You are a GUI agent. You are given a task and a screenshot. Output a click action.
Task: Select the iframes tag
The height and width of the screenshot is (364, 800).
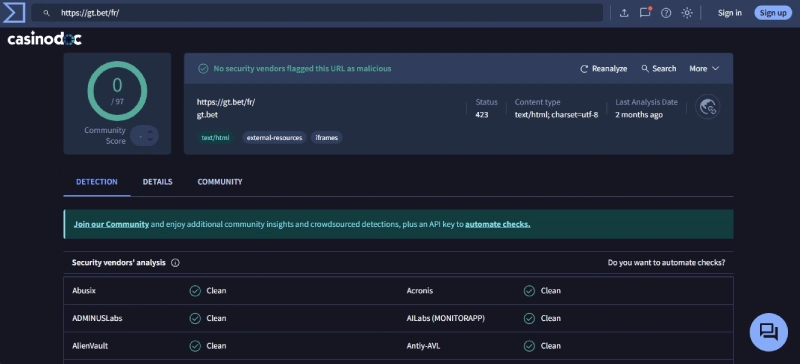(x=327, y=138)
